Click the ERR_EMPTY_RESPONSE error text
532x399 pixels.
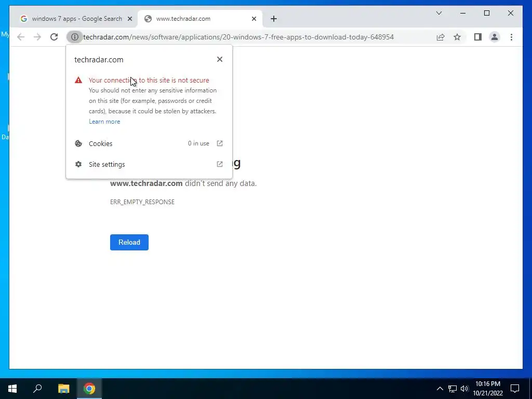pos(142,202)
